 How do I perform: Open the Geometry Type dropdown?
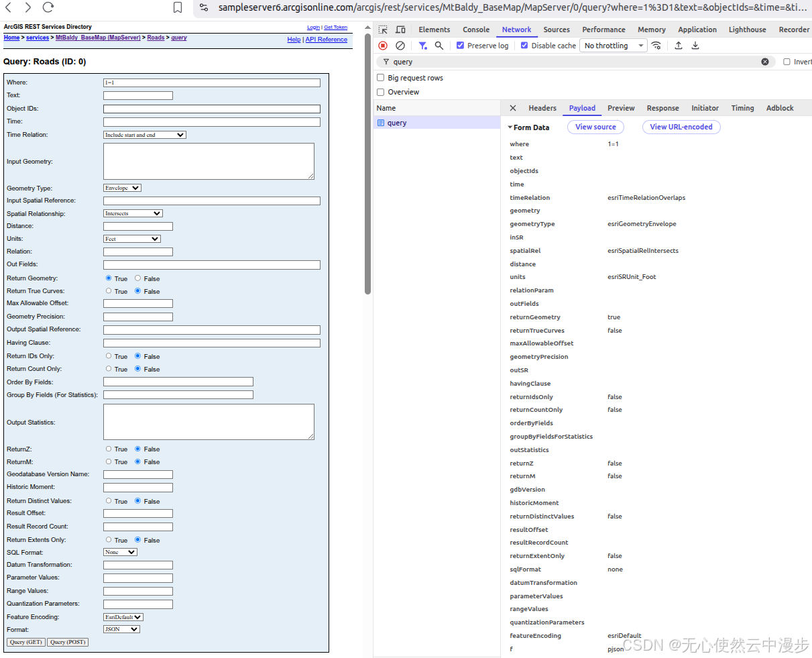122,188
